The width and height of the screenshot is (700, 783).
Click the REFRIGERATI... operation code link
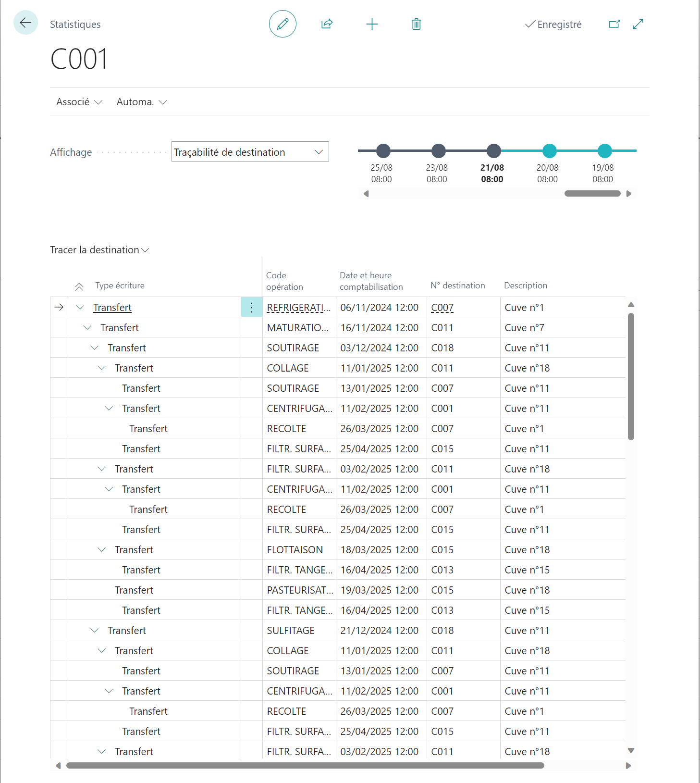coord(299,308)
